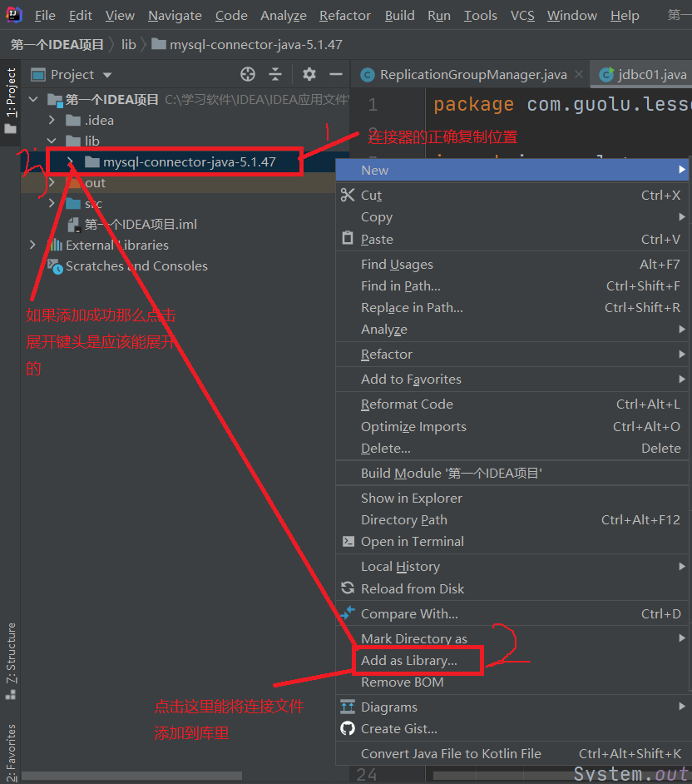Switch to jdbc01.java editor tab
Viewport: 692px width, 784px height.
pos(642,75)
